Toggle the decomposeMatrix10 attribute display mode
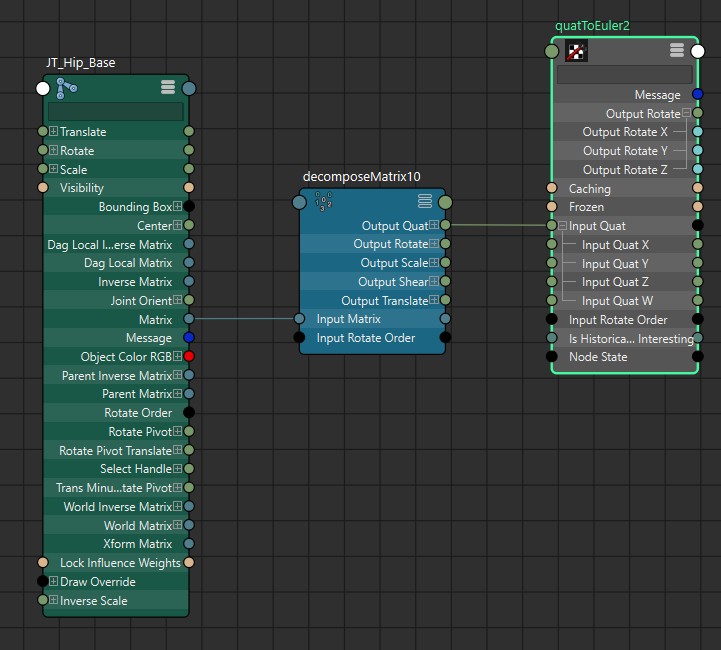The image size is (721, 650). coord(424,201)
